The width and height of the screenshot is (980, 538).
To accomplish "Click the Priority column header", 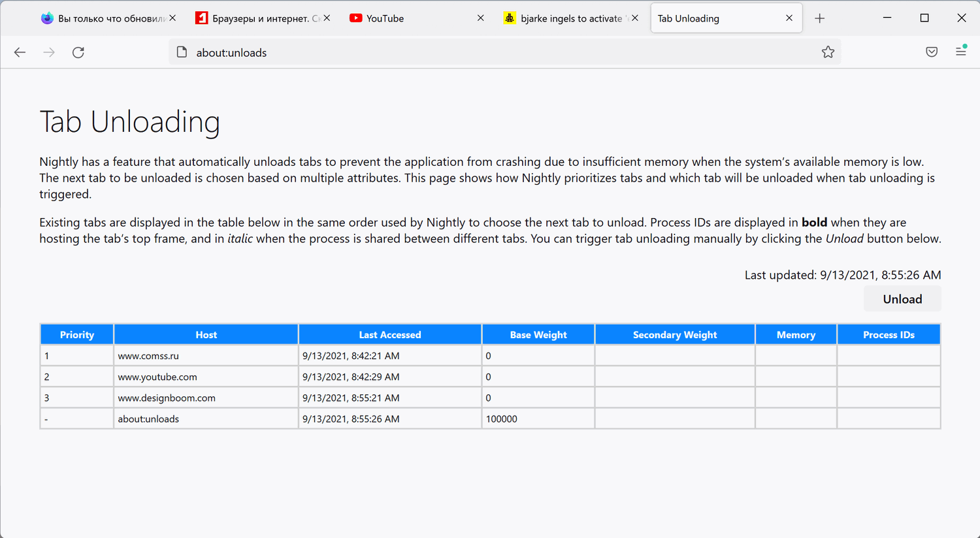I will pos(77,335).
